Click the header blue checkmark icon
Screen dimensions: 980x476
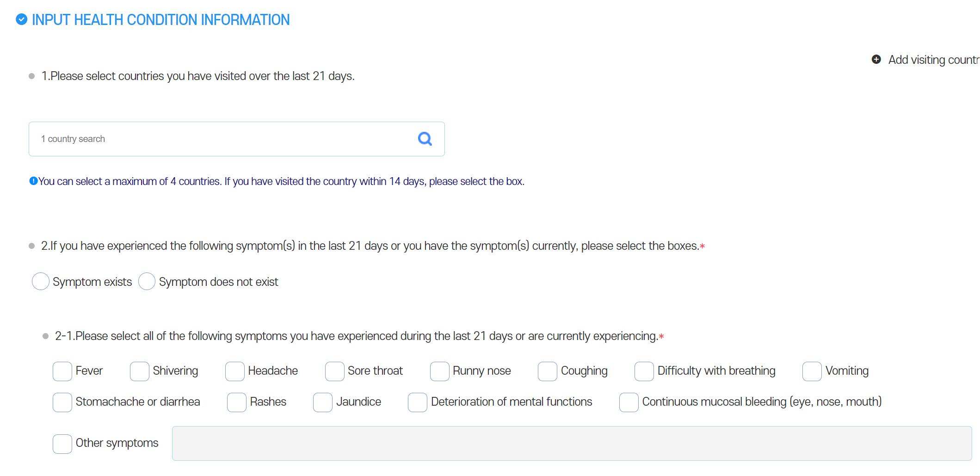click(x=21, y=19)
